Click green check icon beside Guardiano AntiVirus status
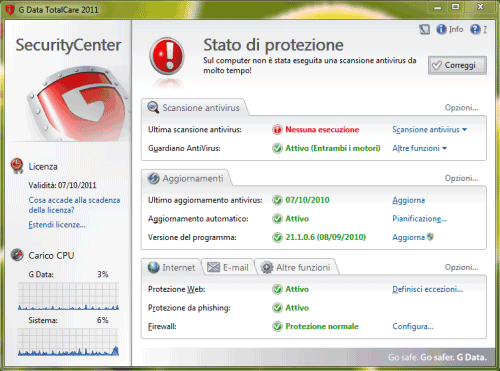 tap(277, 148)
